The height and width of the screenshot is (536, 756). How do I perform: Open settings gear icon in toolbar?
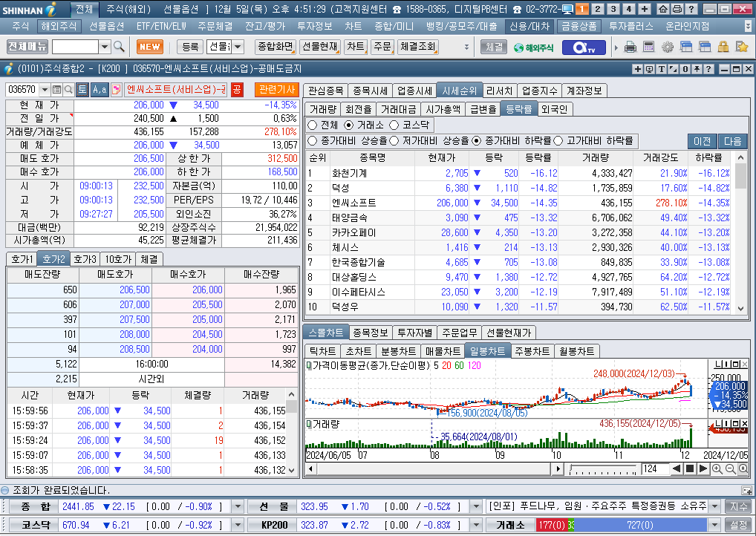pyautogui.click(x=668, y=47)
